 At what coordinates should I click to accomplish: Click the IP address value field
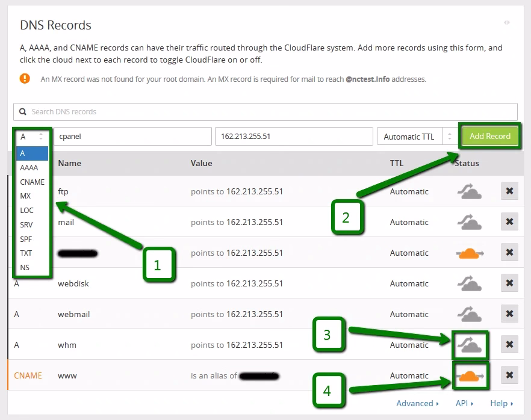(x=294, y=137)
